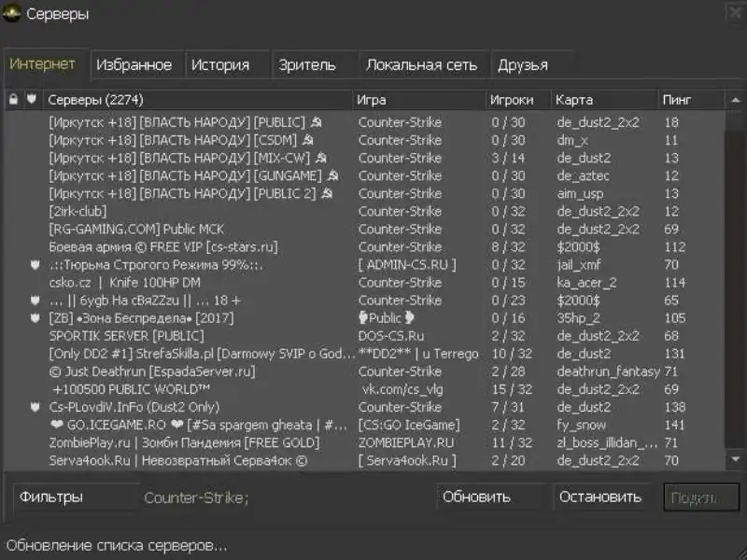747x560 pixels.
Task: Open the Локальная сеть tab
Action: tap(422, 64)
